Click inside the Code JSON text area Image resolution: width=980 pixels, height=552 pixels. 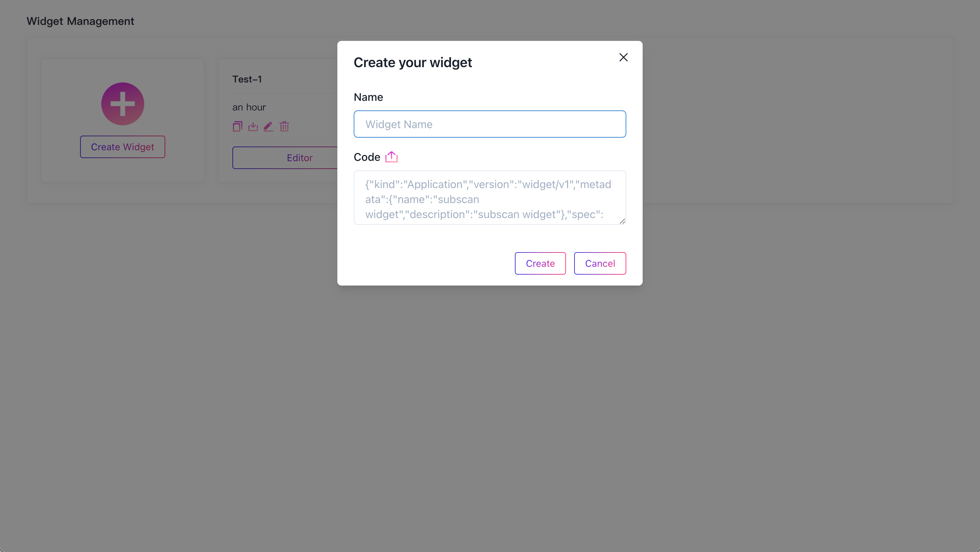pos(490,198)
